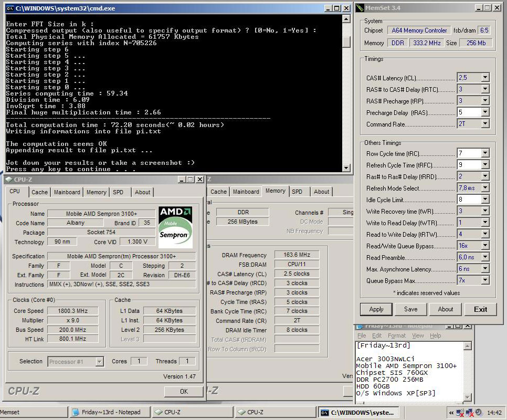507x420 pixels.
Task: Click the Core VID value 1.300 V
Action: 138,242
